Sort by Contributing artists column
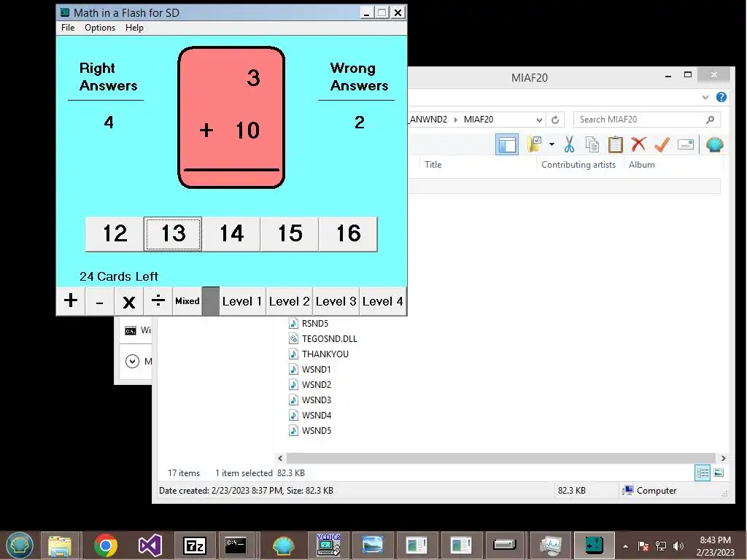The image size is (747, 560). [x=578, y=165]
